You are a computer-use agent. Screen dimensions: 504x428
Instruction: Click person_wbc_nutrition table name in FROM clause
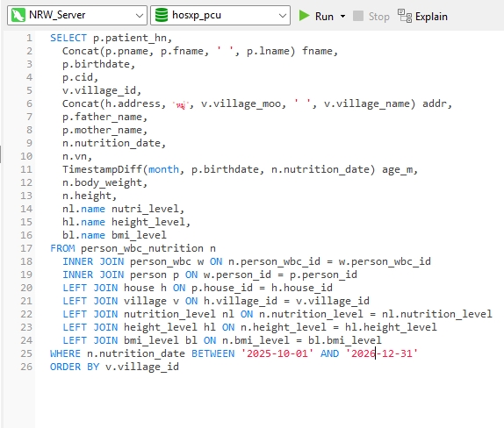tap(141, 248)
